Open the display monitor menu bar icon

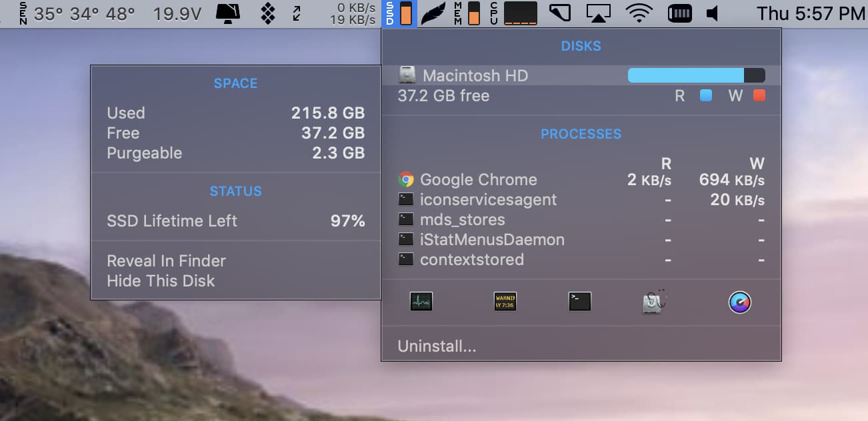[x=229, y=13]
